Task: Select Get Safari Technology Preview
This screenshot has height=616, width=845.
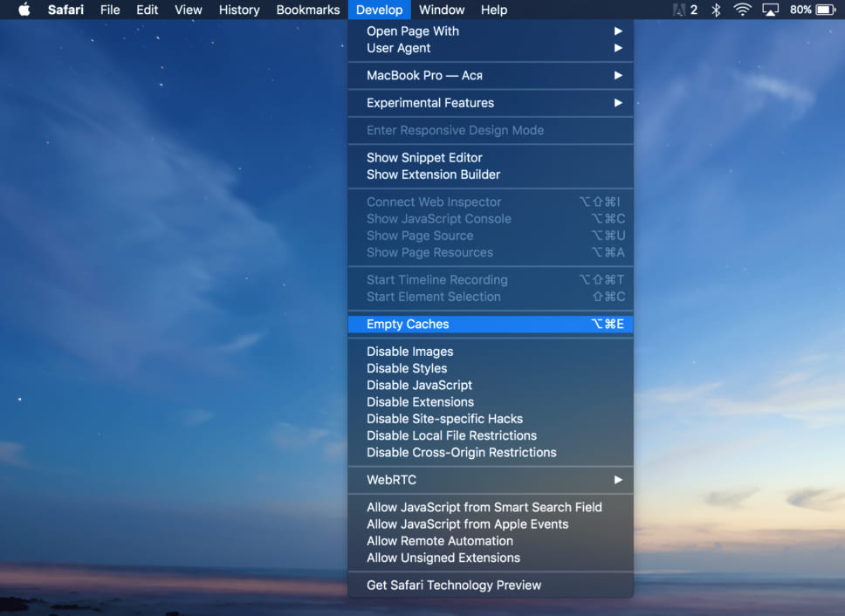Action: [x=453, y=585]
